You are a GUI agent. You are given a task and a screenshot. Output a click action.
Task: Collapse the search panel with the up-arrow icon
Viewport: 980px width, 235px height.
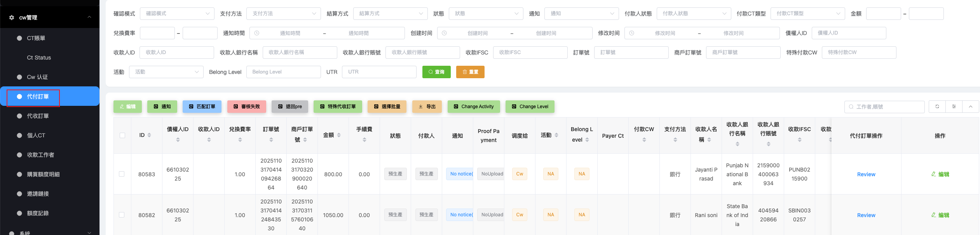970,107
